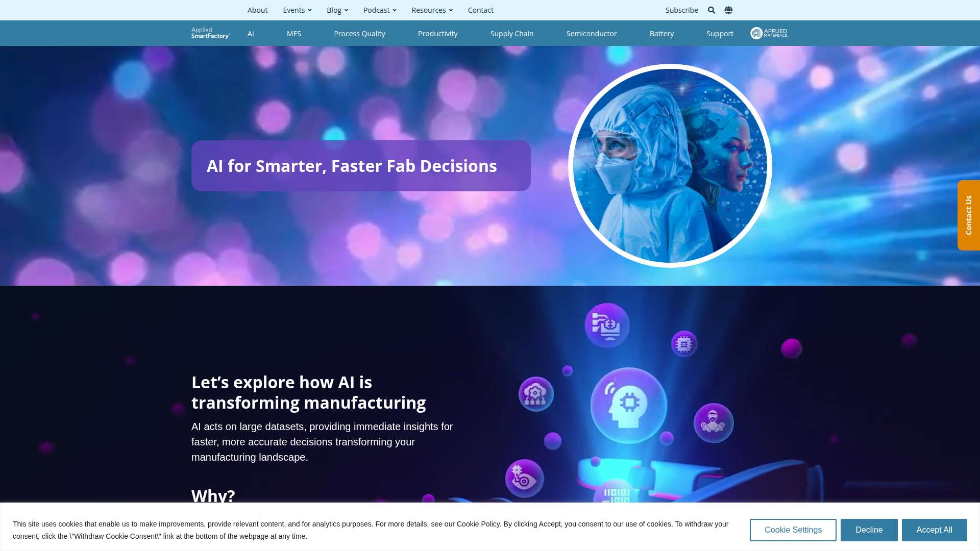The image size is (980, 551).
Task: Open the globe language selector
Action: click(x=728, y=10)
